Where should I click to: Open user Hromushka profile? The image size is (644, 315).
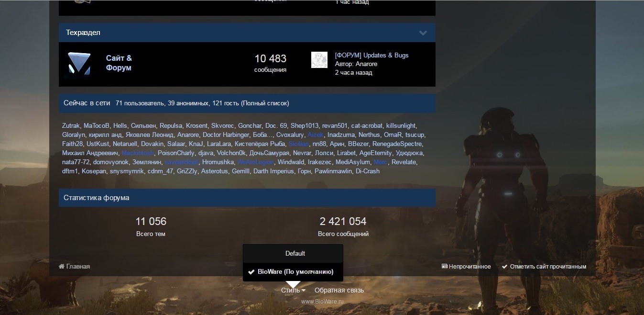218,162
